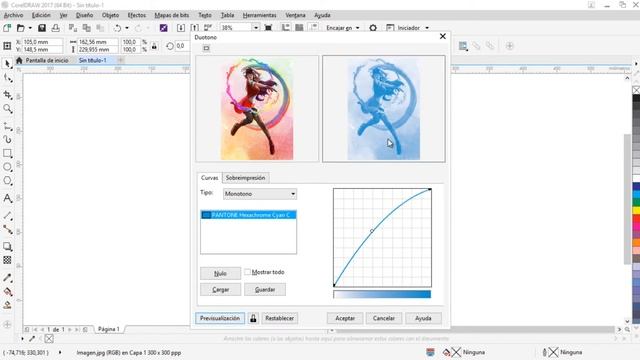Click the Ayuda button
This screenshot has height=360, width=640.
point(423,318)
